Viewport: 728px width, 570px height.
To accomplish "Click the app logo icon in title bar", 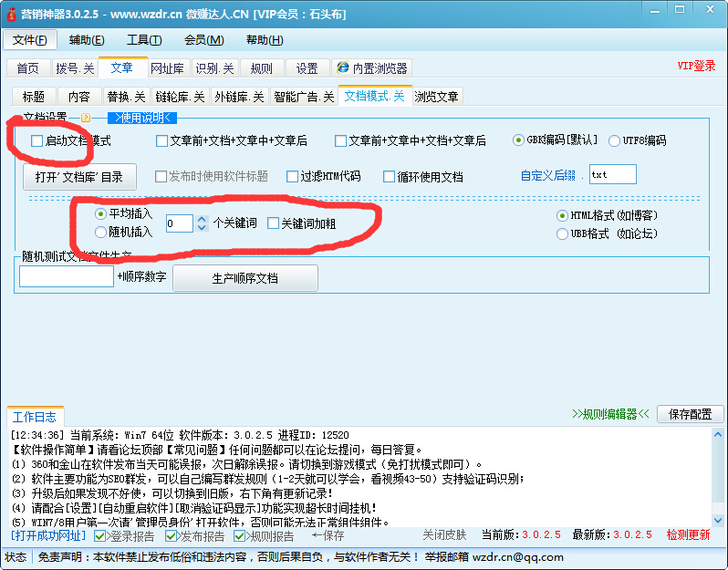I will pos(11,14).
